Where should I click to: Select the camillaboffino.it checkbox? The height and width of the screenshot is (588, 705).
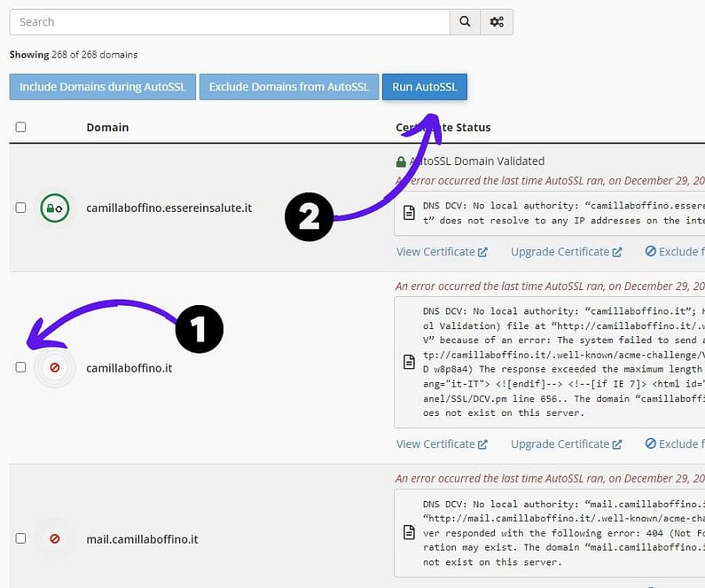(x=20, y=367)
